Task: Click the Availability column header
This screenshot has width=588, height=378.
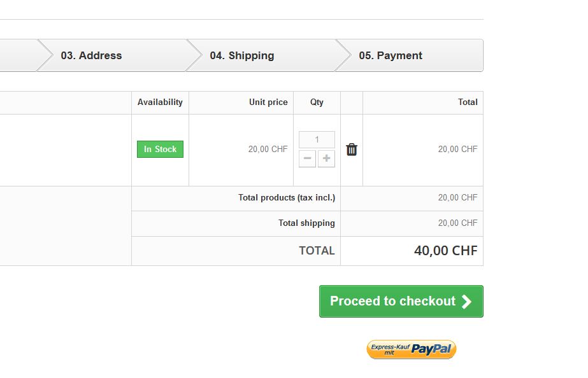Action: tap(160, 102)
